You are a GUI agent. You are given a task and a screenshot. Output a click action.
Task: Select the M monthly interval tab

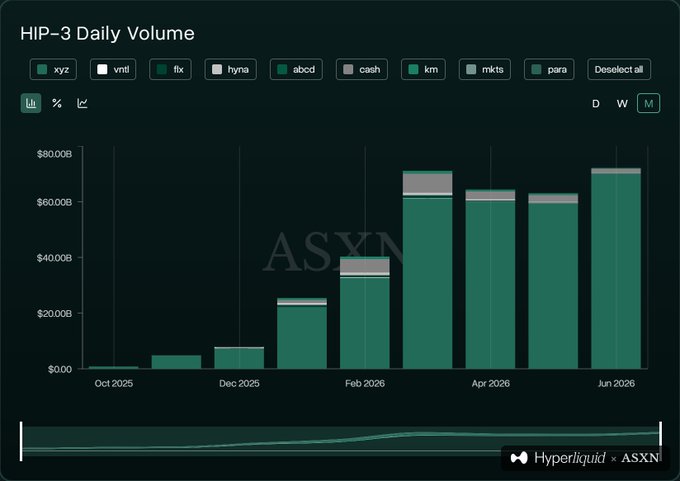pos(648,104)
